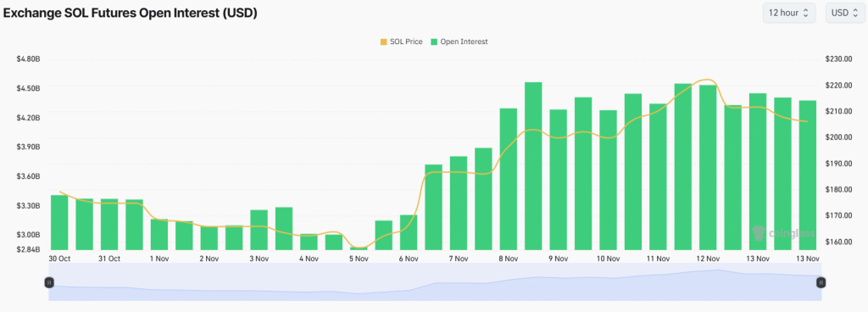This screenshot has width=868, height=312.
Task: Select the Open Interest bar above 9 Nov
Action: pyautogui.click(x=558, y=179)
